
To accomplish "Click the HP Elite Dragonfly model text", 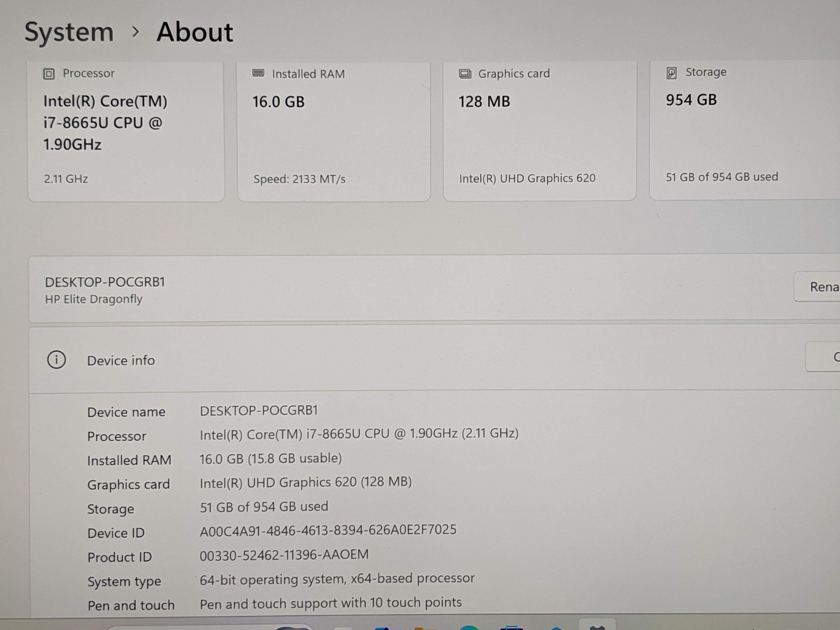I will tap(94, 299).
